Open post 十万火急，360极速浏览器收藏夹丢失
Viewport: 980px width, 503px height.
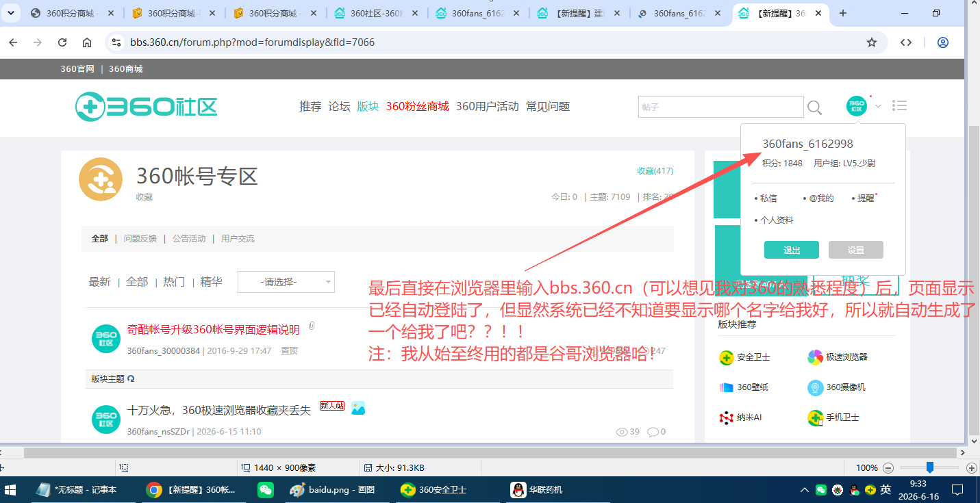coord(219,411)
